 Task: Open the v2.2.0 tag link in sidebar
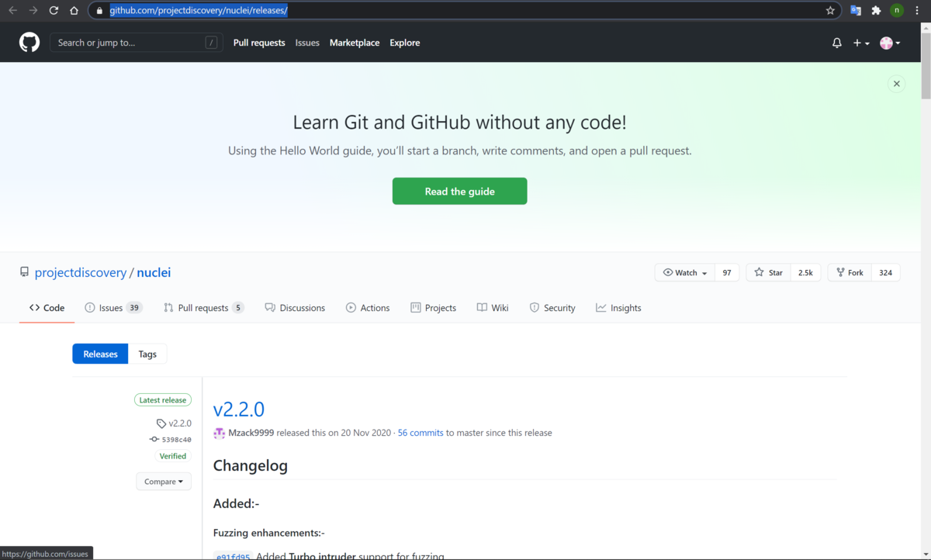(x=180, y=423)
